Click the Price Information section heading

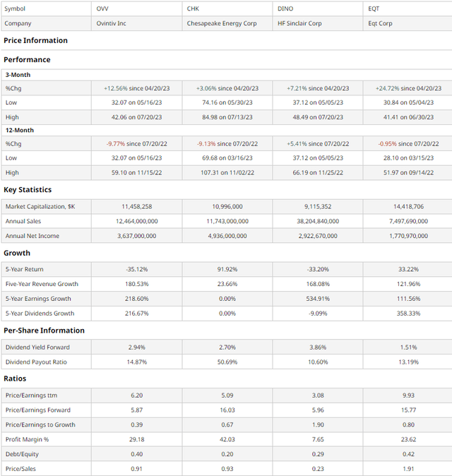(x=35, y=40)
